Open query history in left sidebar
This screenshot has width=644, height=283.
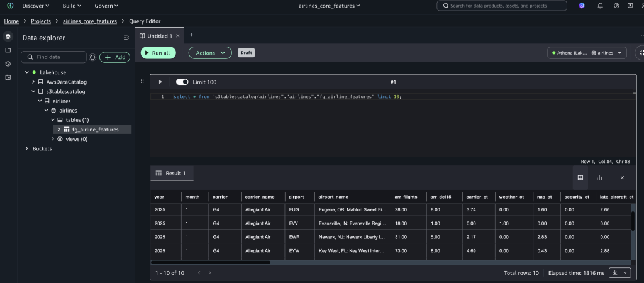[x=8, y=64]
